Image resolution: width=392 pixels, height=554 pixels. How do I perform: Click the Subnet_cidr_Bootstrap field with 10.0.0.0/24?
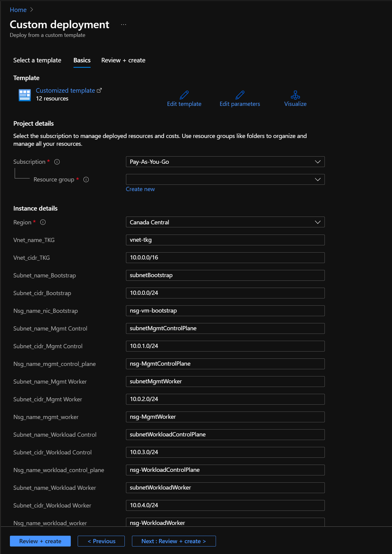225,293
